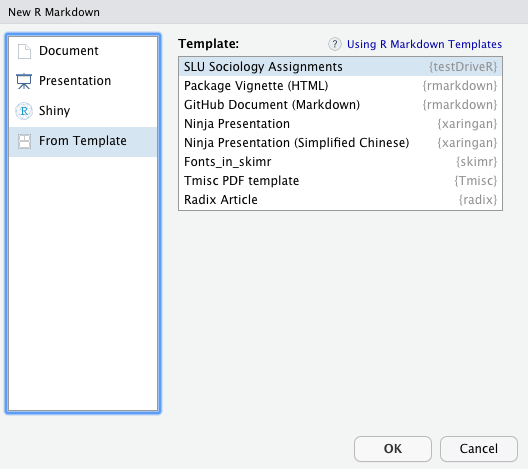Click the Presentation easel icon

click(24, 81)
